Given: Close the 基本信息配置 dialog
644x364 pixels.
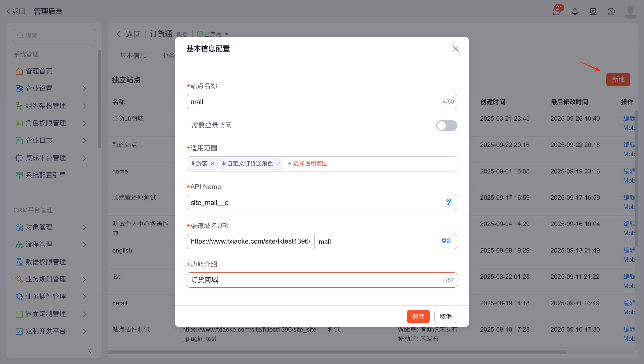Looking at the screenshot, I should pyautogui.click(x=455, y=49).
